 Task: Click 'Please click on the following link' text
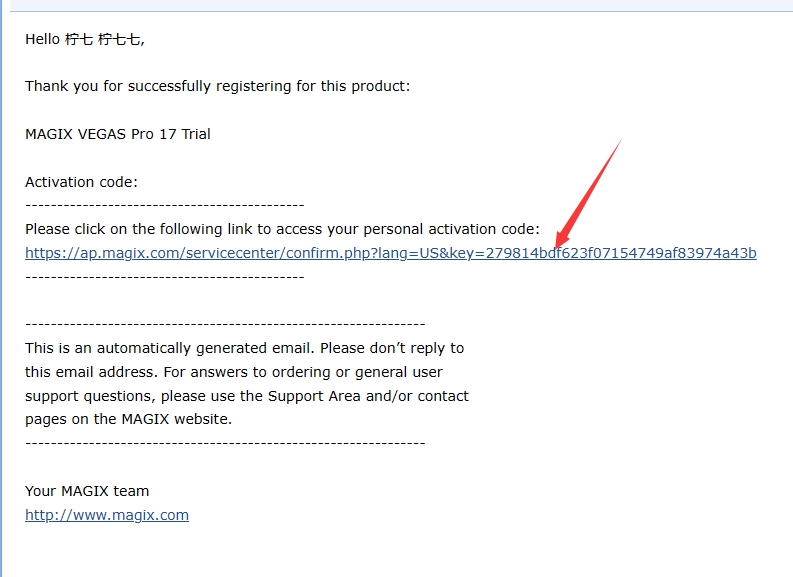(282, 230)
